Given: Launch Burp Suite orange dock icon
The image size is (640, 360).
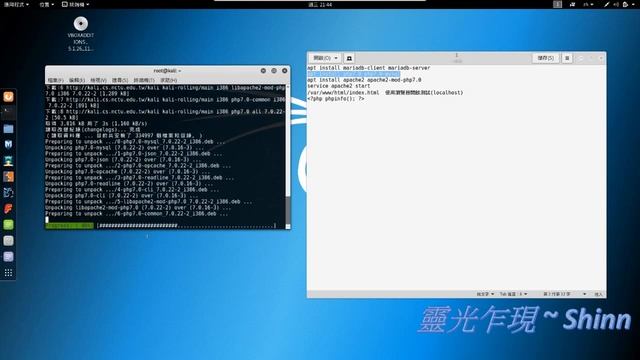Looking at the screenshot, I should pos(8,177).
